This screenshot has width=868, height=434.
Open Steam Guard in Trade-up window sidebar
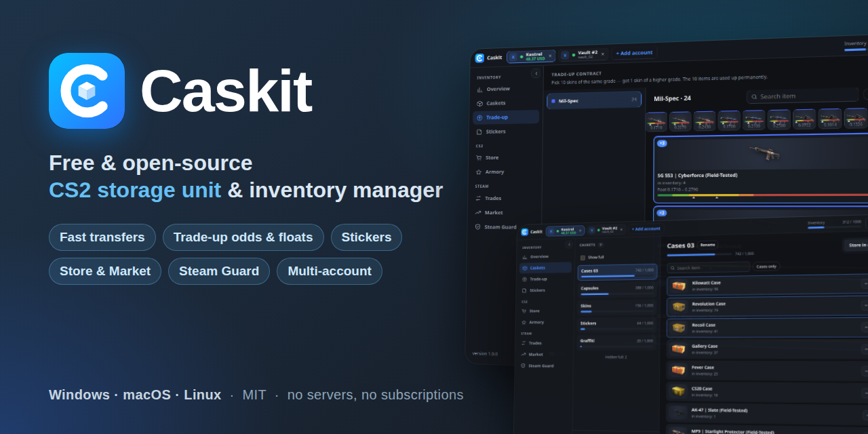[496, 226]
